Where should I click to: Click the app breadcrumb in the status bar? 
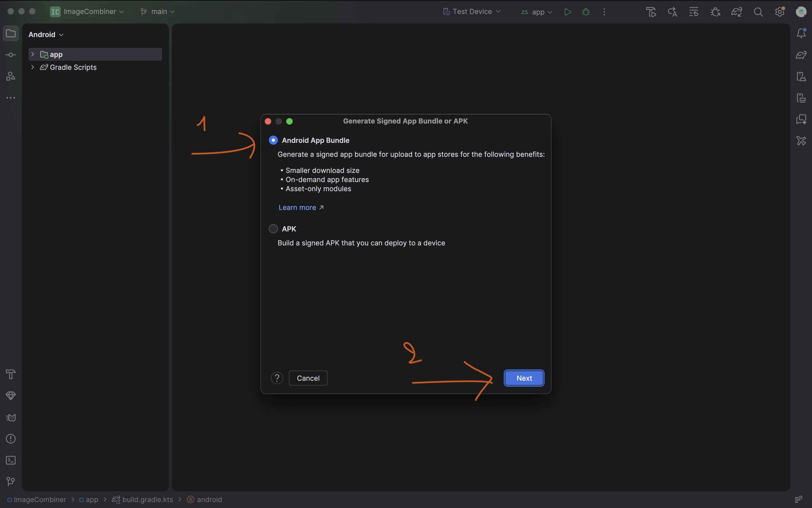coord(89,500)
